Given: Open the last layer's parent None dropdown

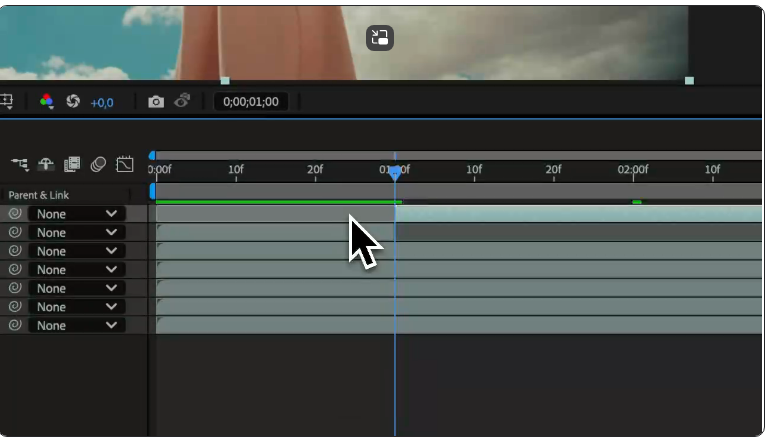Looking at the screenshot, I should [76, 326].
